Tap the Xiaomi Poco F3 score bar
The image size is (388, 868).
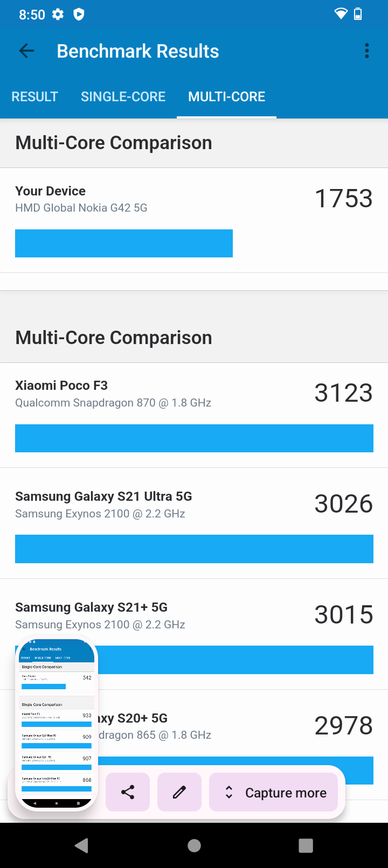click(x=194, y=438)
